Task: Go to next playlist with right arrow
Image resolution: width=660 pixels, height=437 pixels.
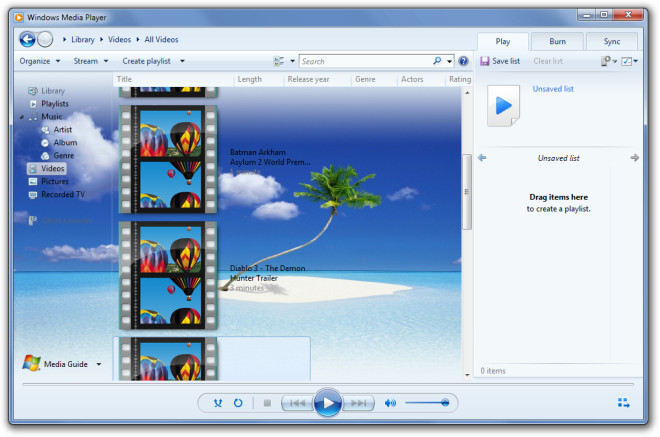Action: [634, 158]
